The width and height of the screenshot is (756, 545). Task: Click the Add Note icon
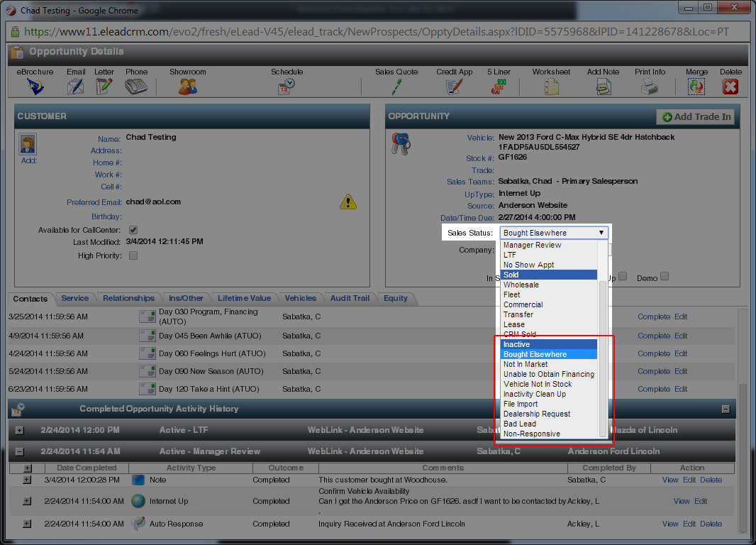tap(603, 87)
